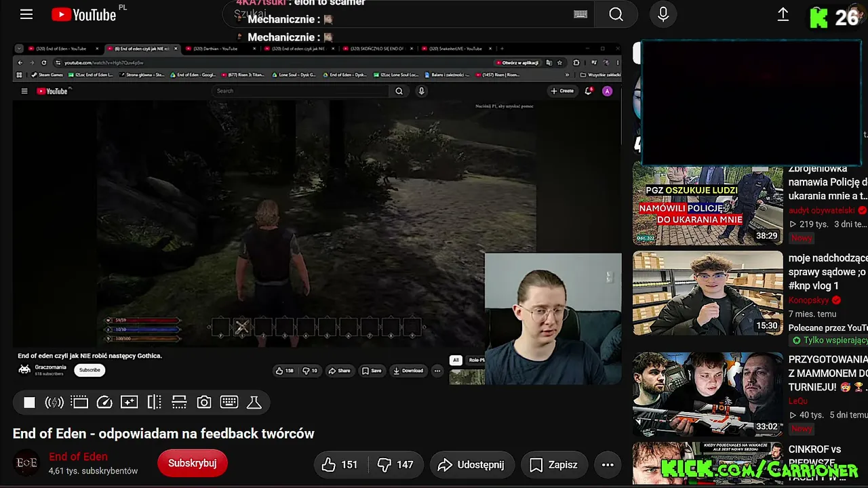The image size is (868, 488).
Task: Open new tab in the inner browser
Action: click(x=502, y=49)
